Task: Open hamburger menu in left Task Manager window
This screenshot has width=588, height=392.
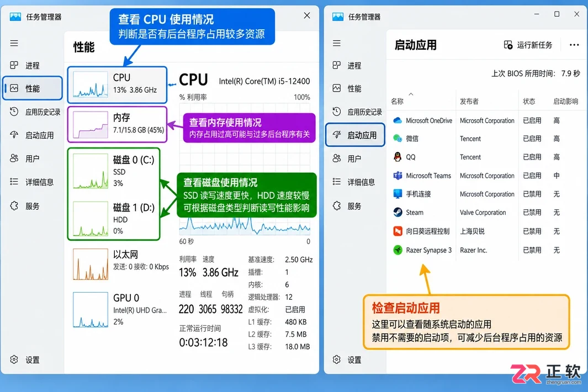Action: [14, 43]
